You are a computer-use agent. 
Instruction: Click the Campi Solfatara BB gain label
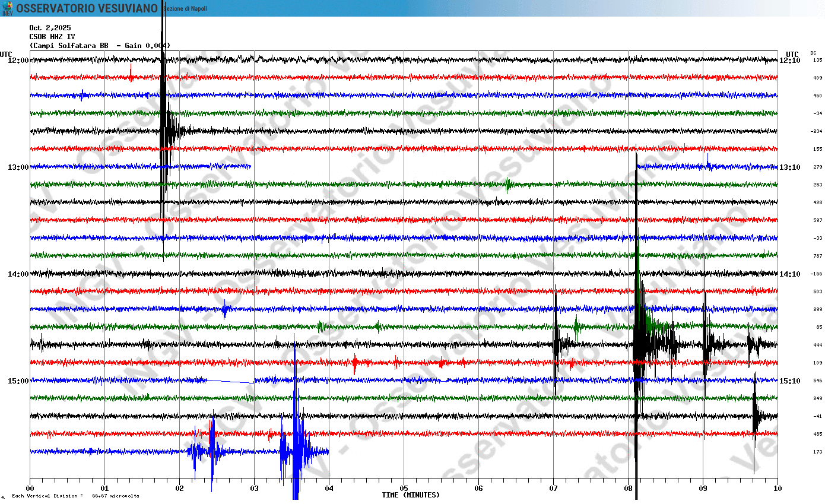click(x=100, y=46)
